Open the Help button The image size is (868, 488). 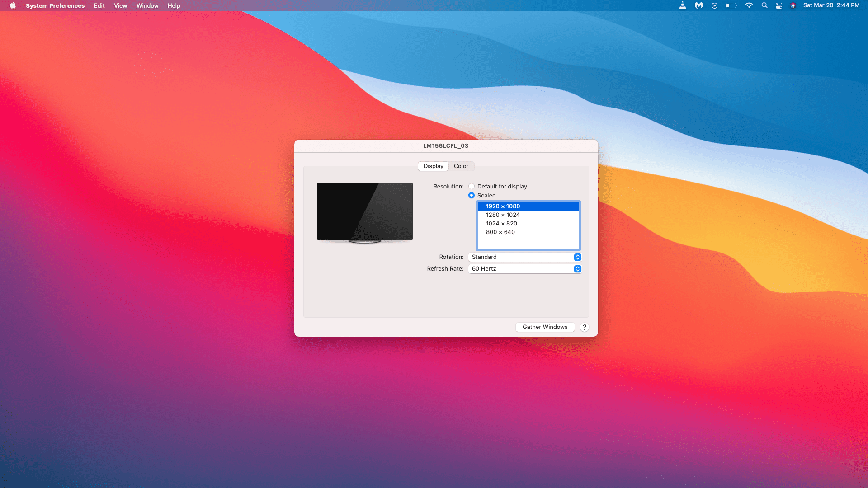(x=585, y=327)
